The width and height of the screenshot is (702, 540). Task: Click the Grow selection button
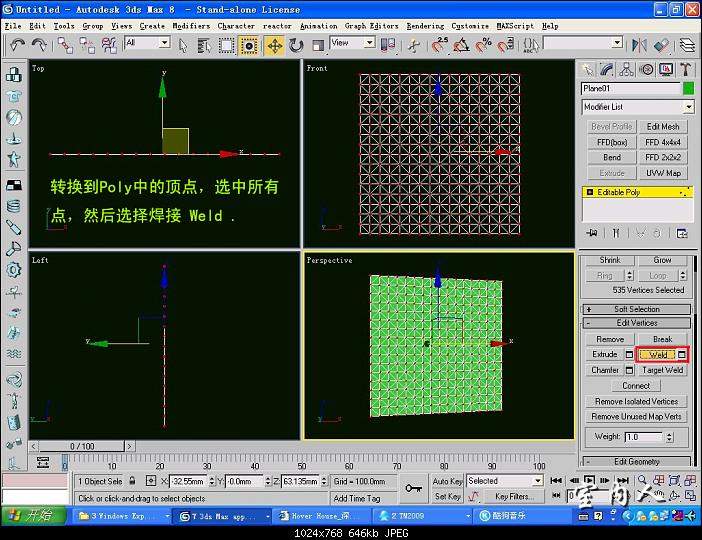[x=662, y=260]
